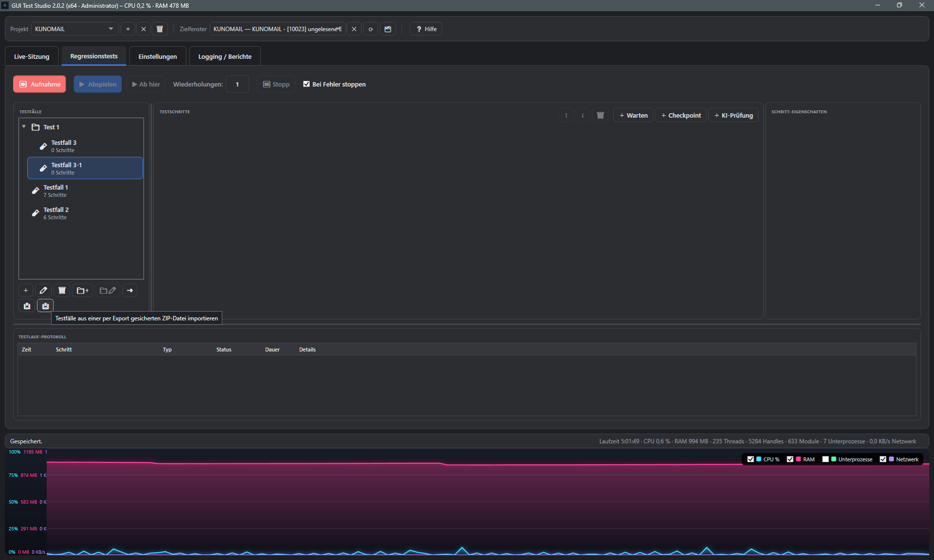Click the Ab hier button

(x=146, y=84)
